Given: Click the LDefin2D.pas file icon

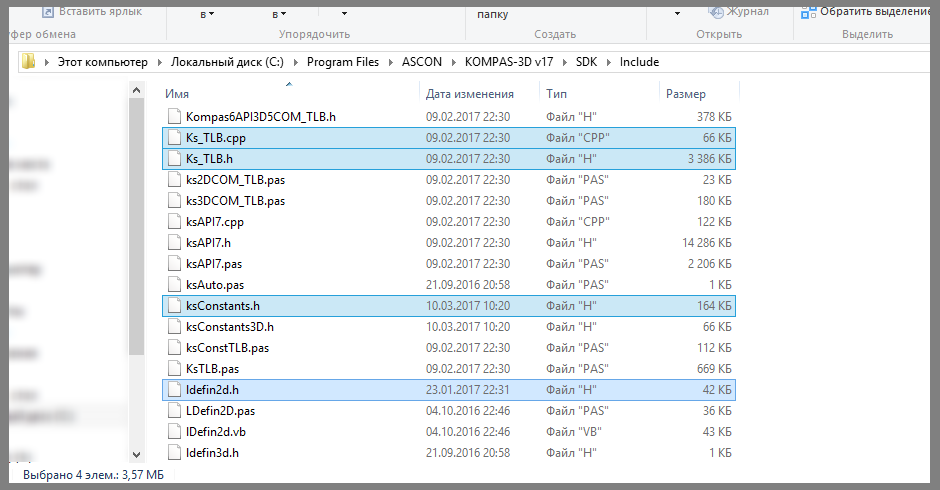Looking at the screenshot, I should [174, 410].
